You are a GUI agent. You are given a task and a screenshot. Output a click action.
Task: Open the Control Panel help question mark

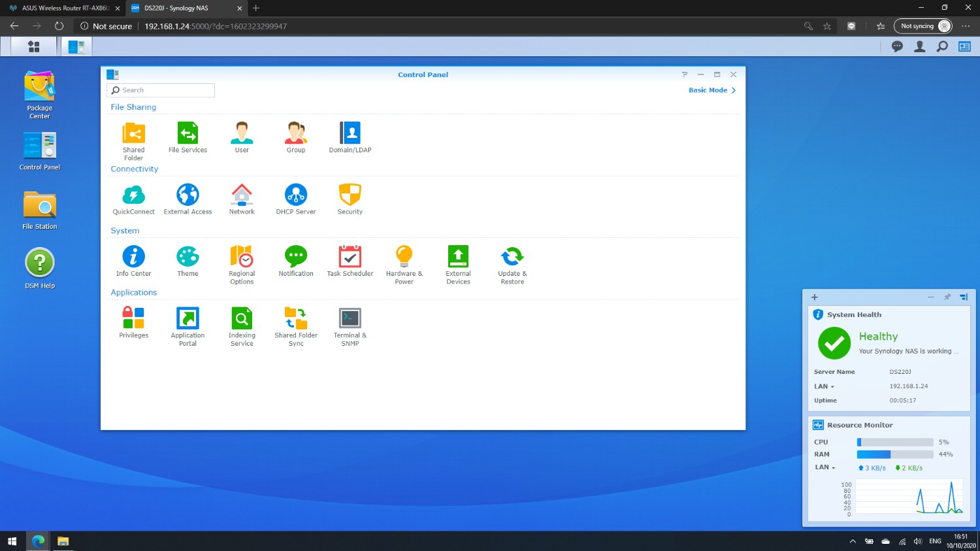[x=685, y=75]
